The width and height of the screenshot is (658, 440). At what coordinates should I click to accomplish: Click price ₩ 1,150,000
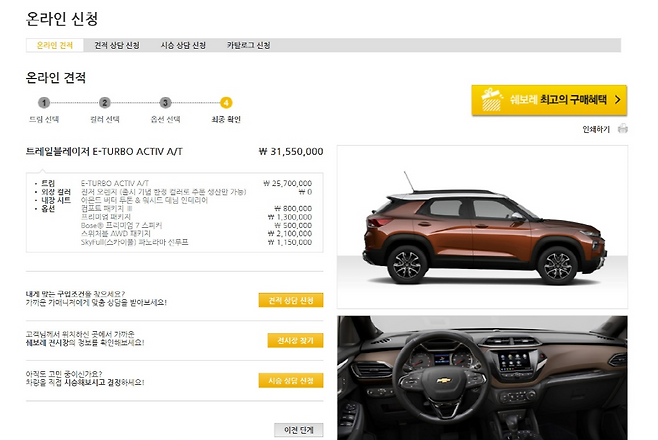[x=290, y=242]
